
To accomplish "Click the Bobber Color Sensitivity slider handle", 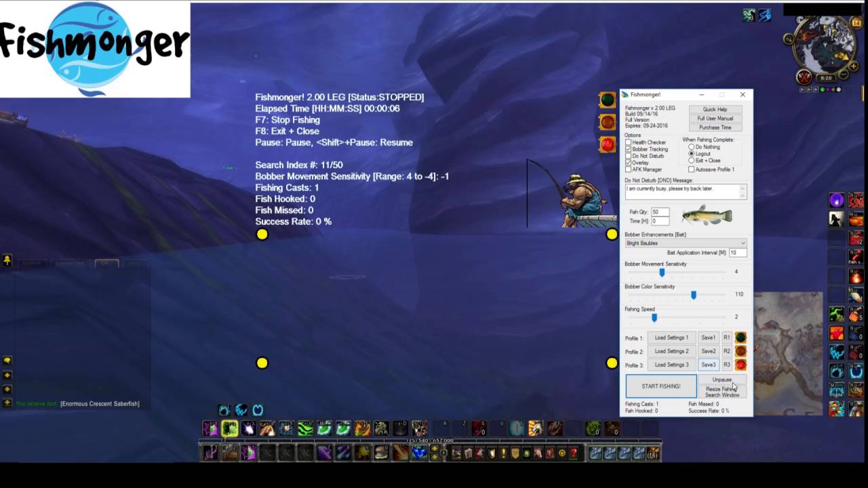I will [x=693, y=295].
